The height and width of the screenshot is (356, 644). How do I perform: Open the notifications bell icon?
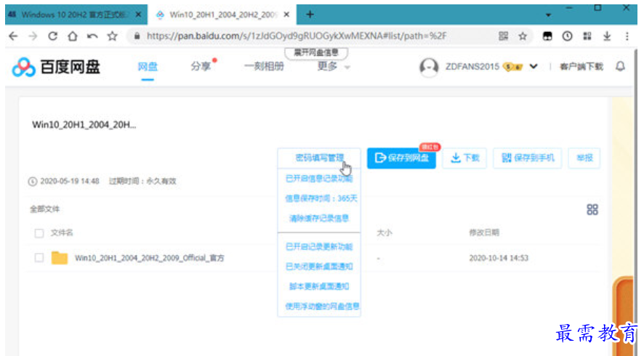coord(620,67)
